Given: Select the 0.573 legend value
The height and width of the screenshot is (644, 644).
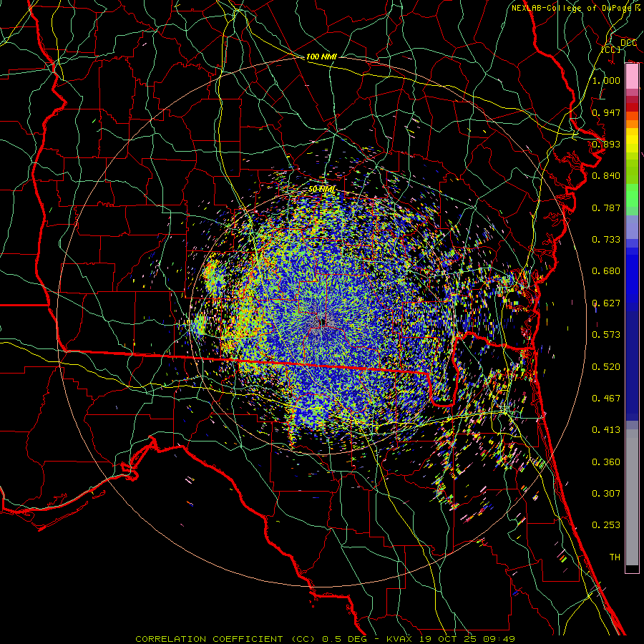Looking at the screenshot, I should click(x=606, y=335).
